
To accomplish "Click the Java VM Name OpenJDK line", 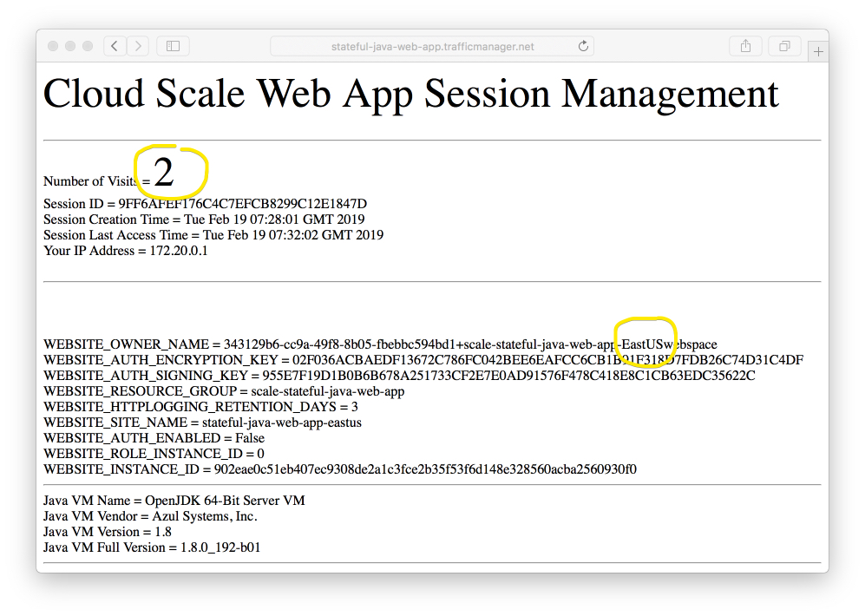I will (174, 501).
